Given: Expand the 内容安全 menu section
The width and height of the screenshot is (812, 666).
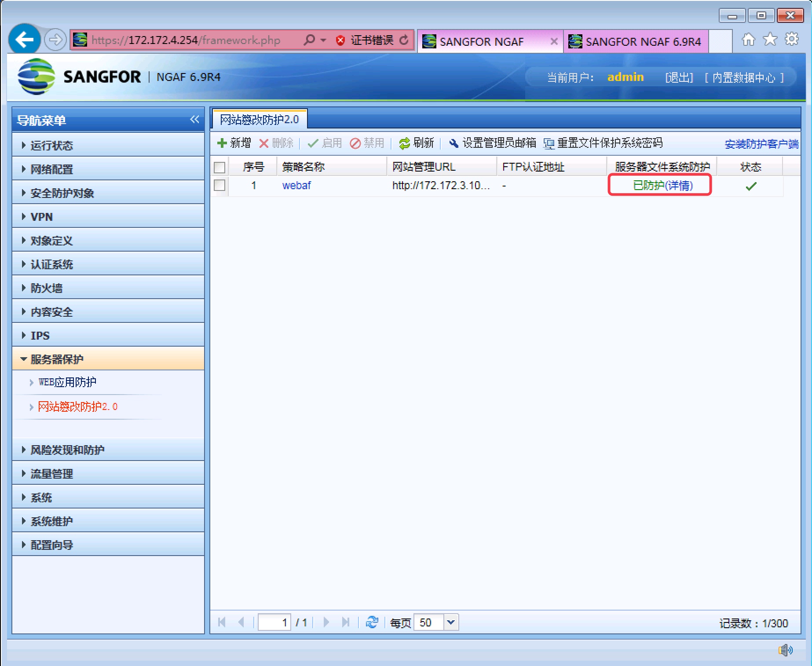Looking at the screenshot, I should point(108,311).
